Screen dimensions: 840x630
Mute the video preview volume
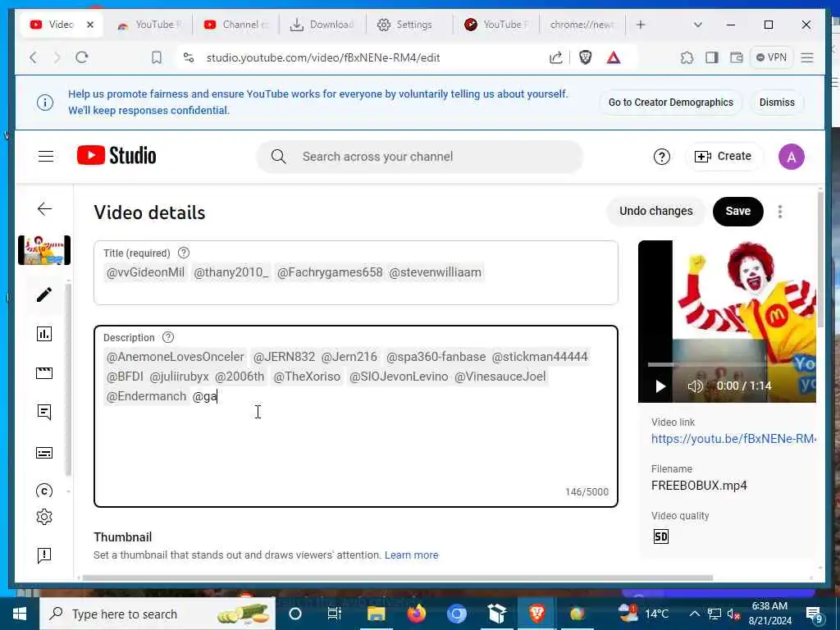(695, 386)
